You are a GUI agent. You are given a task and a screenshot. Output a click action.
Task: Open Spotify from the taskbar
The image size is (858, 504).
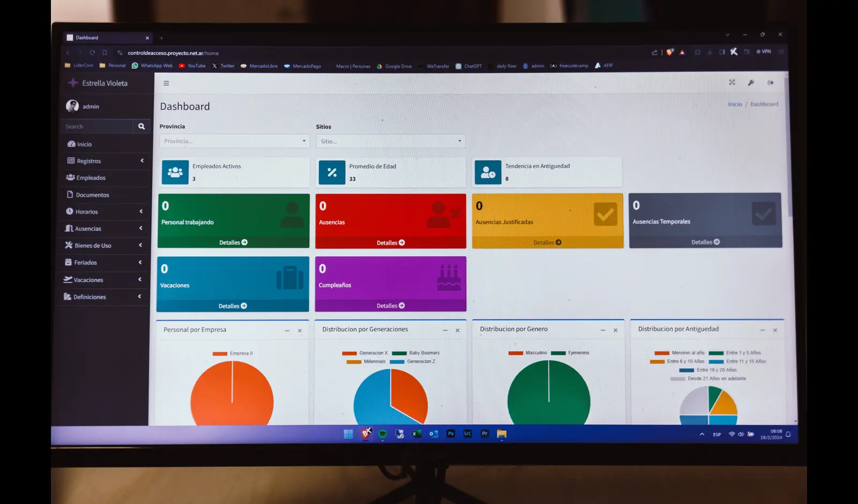coord(382,434)
